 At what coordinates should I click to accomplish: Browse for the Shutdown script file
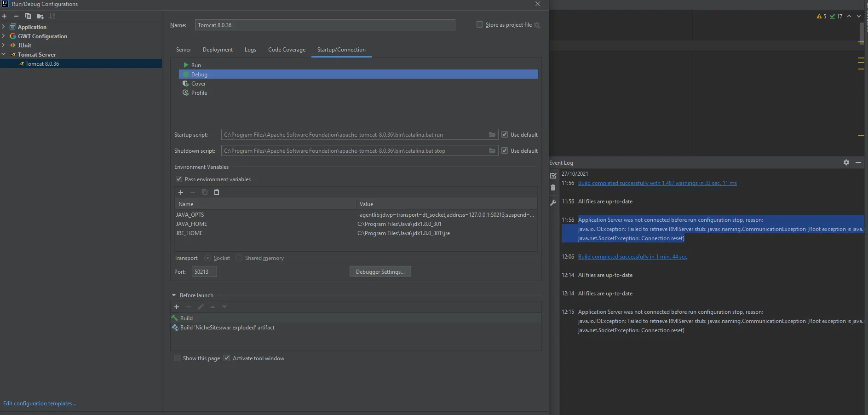tap(492, 151)
